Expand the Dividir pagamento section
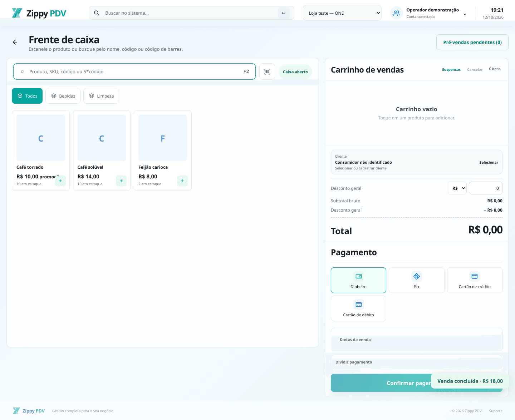The height and width of the screenshot is (420, 515). pyautogui.click(x=417, y=362)
